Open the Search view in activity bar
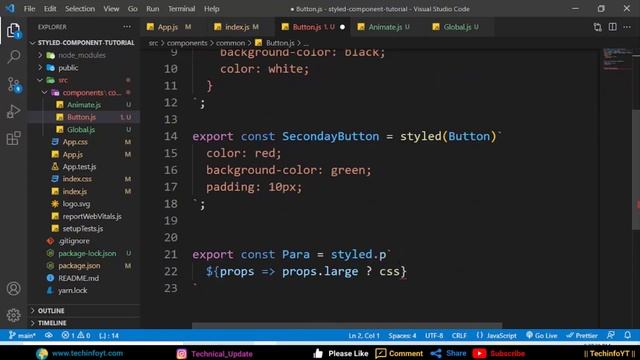The width and height of the screenshot is (640, 360). [13, 57]
